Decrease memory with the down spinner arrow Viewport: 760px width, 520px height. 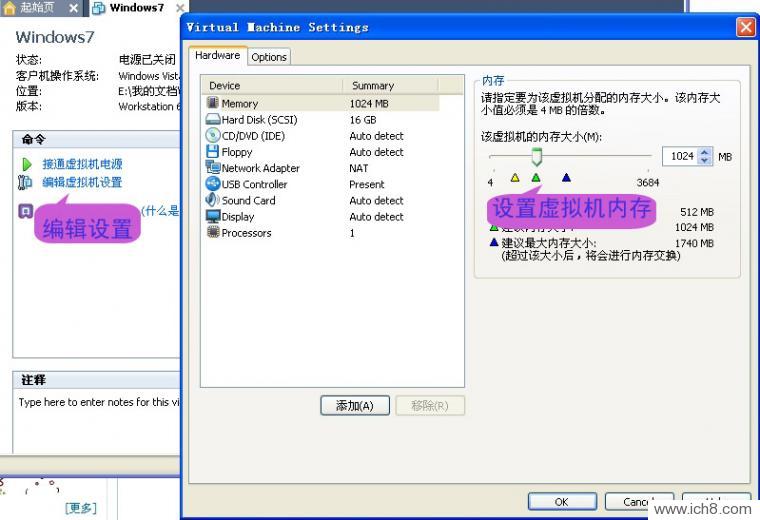(705, 160)
